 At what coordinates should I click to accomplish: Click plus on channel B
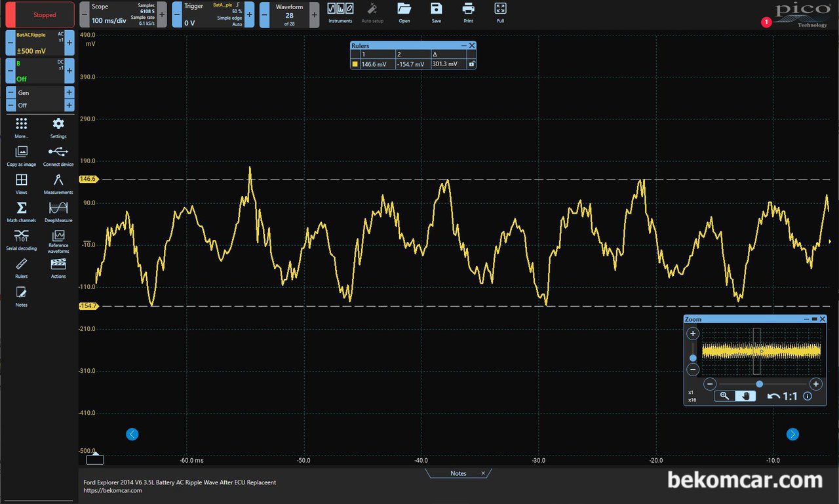(69, 71)
